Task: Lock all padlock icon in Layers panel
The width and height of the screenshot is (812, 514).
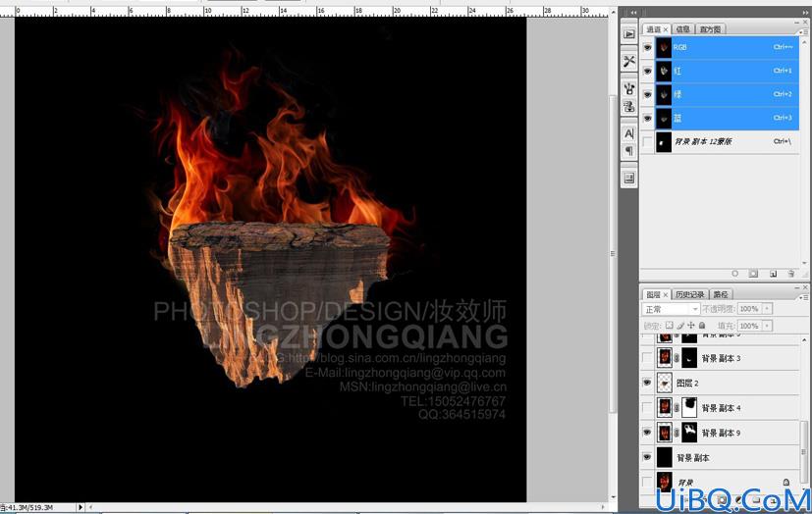Action: (702, 326)
